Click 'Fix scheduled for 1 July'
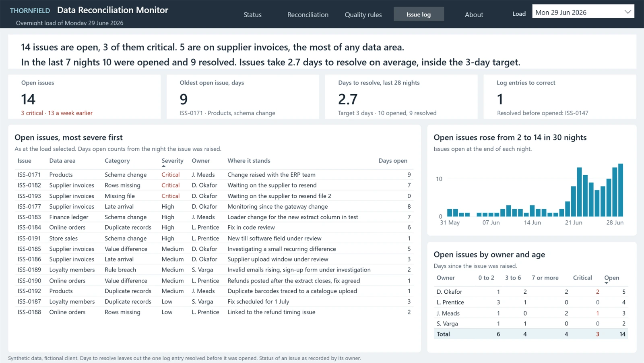The width and height of the screenshot is (644, 363). pos(258,301)
